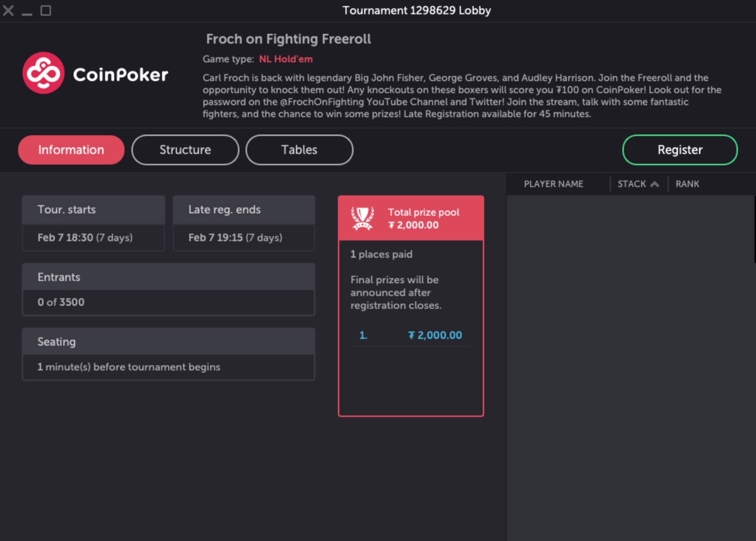756x541 pixels.
Task: Click the NL Hold'em game type text
Action: click(286, 59)
